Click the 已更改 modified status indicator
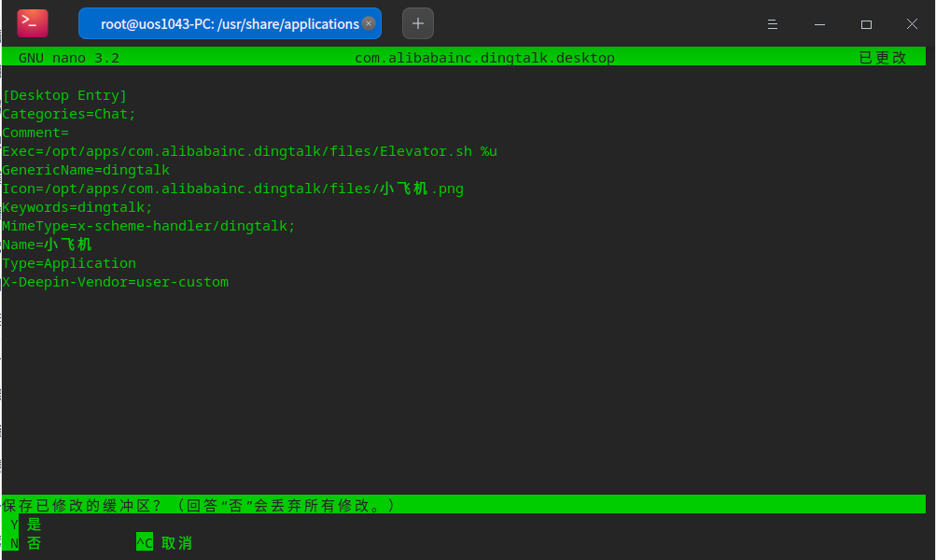 pos(883,57)
